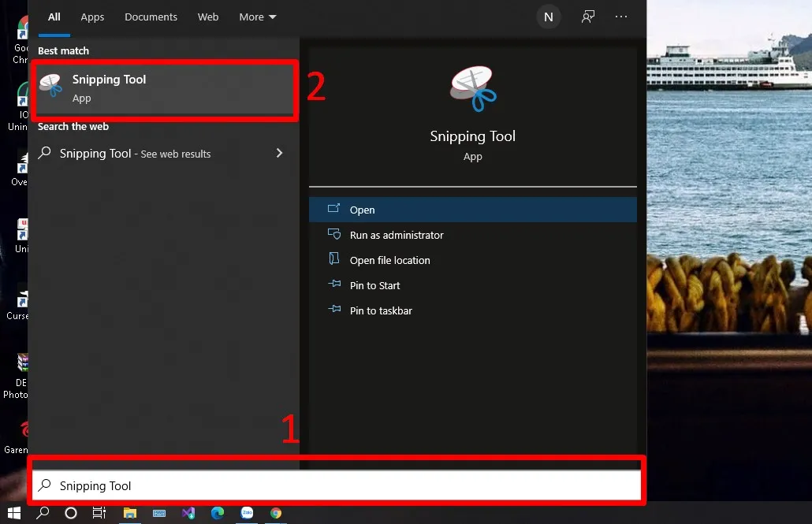Open Task View from the taskbar

click(99, 514)
